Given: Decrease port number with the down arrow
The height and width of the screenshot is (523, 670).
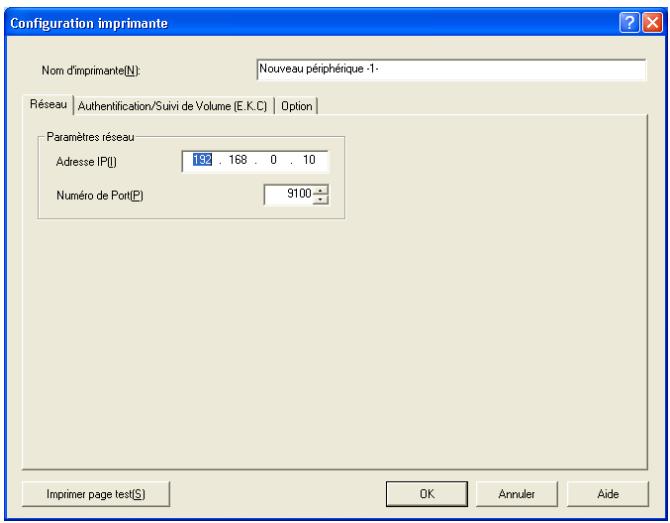Looking at the screenshot, I should [x=320, y=200].
